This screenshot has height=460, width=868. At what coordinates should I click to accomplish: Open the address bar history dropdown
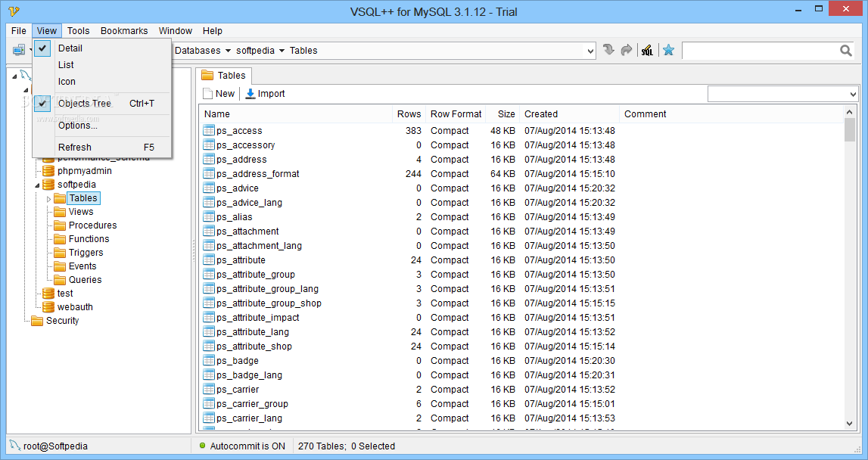590,51
